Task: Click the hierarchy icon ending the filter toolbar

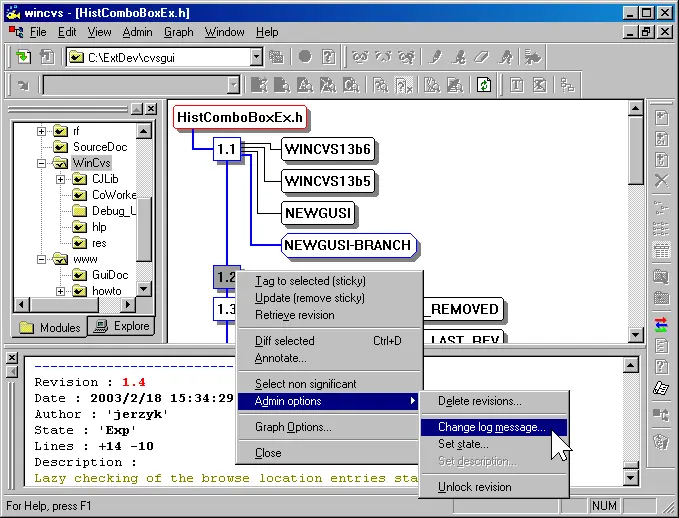Action: [567, 84]
